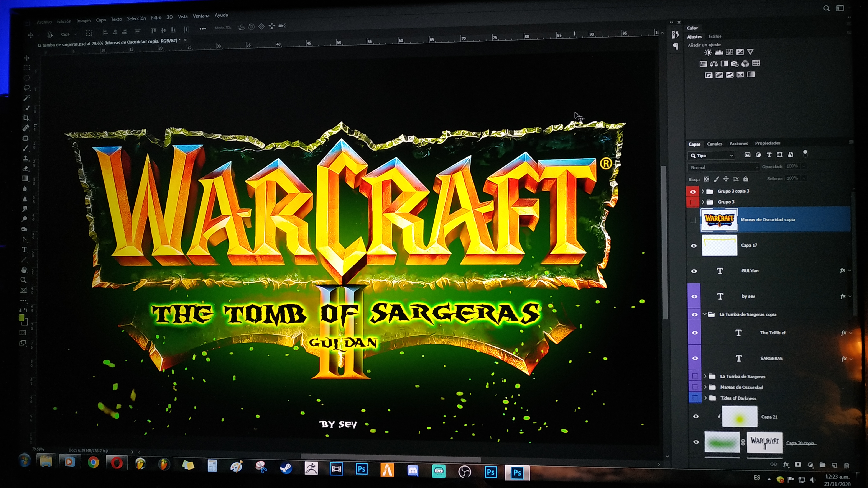Viewport: 868px width, 488px height.
Task: Open the Opacidad value dropdown arrow
Action: point(804,166)
